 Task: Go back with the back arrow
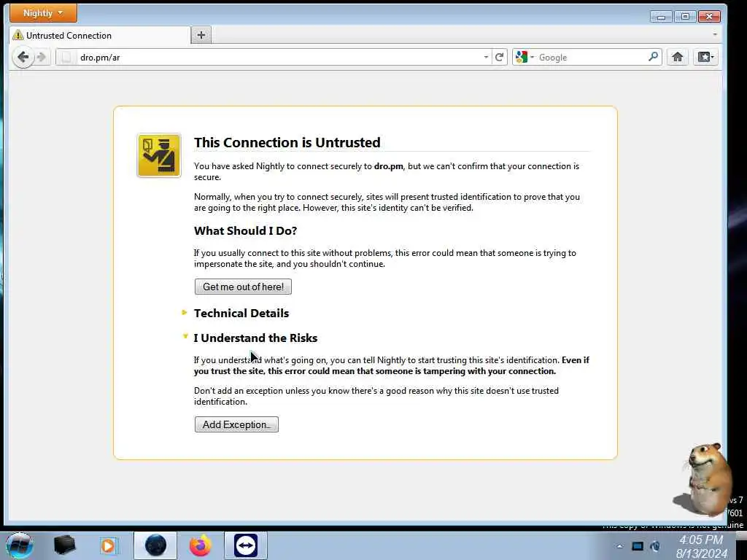point(23,57)
